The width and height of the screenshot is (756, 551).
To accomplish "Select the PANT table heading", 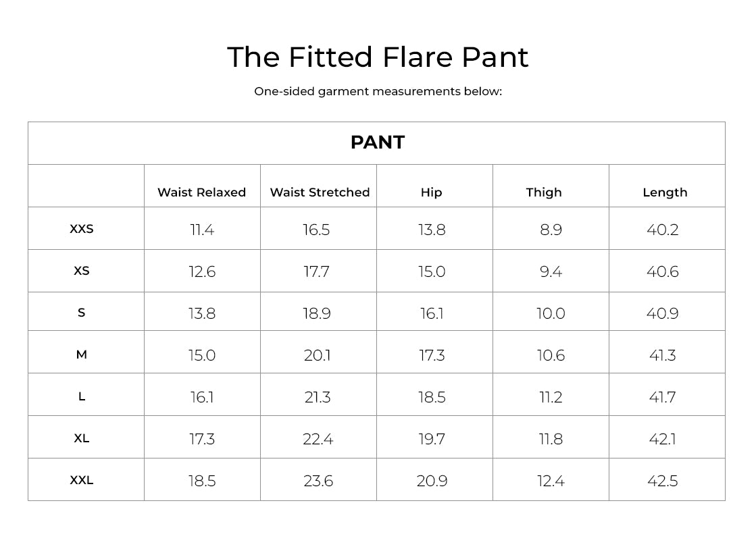I will pyautogui.click(x=377, y=142).
